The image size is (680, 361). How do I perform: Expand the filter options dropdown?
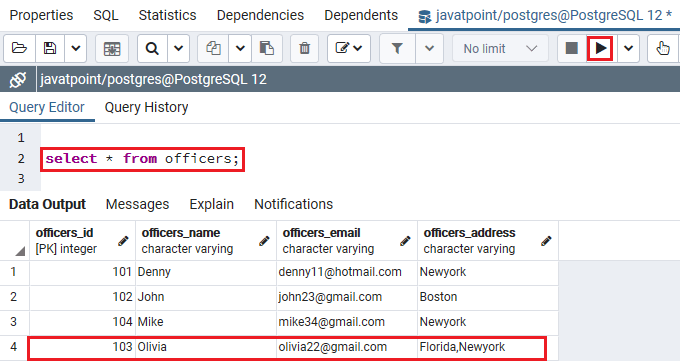pos(429,48)
